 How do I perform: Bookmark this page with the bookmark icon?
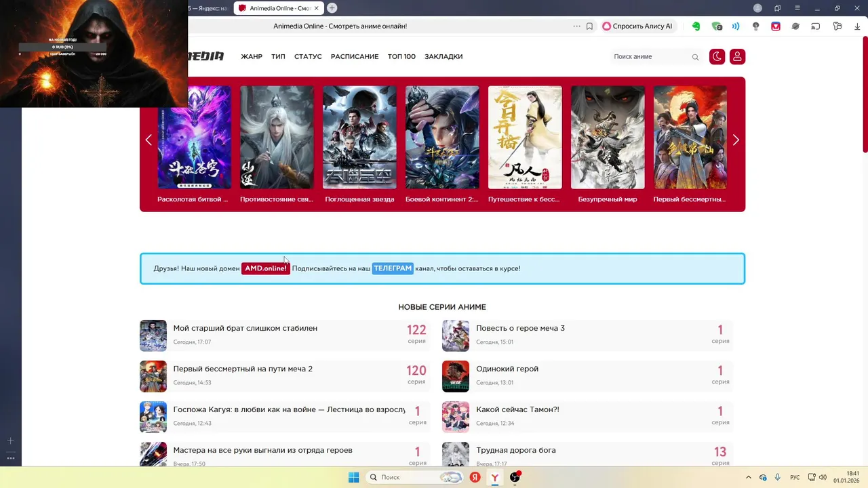[589, 26]
